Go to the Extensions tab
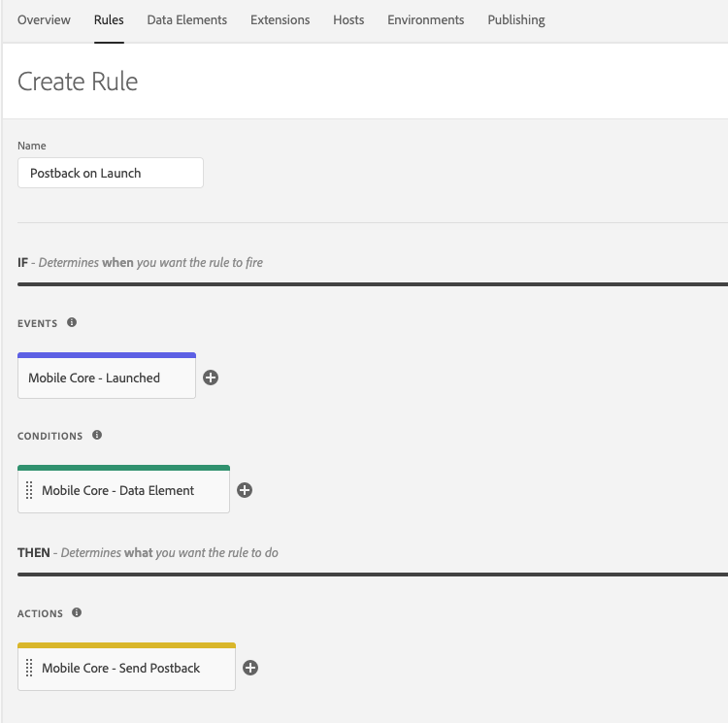 [x=280, y=20]
